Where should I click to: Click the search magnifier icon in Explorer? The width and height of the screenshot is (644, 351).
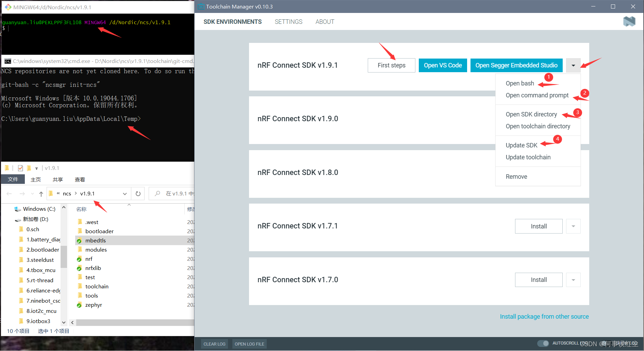(x=158, y=193)
